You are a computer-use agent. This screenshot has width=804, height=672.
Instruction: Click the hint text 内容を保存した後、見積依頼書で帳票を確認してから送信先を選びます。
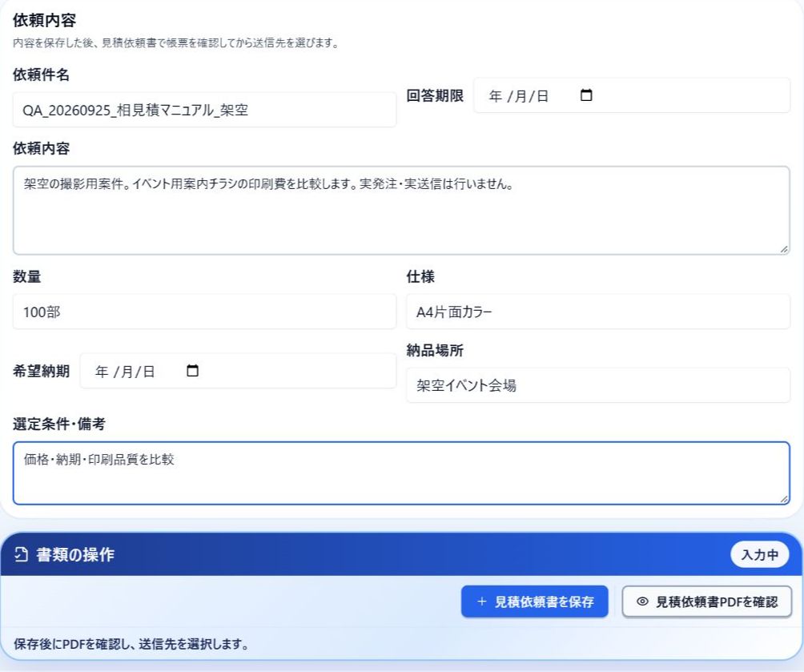coord(176,42)
